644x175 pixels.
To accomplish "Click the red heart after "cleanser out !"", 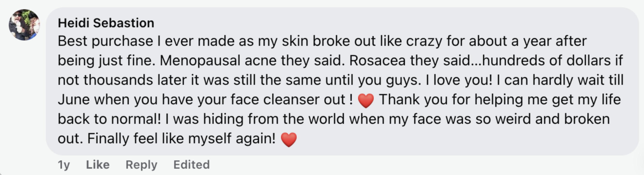I will coord(366,100).
